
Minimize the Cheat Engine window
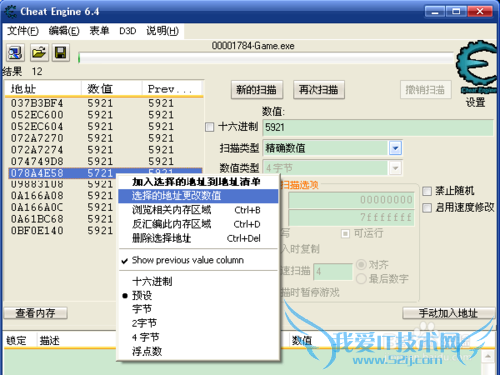tap(435, 12)
